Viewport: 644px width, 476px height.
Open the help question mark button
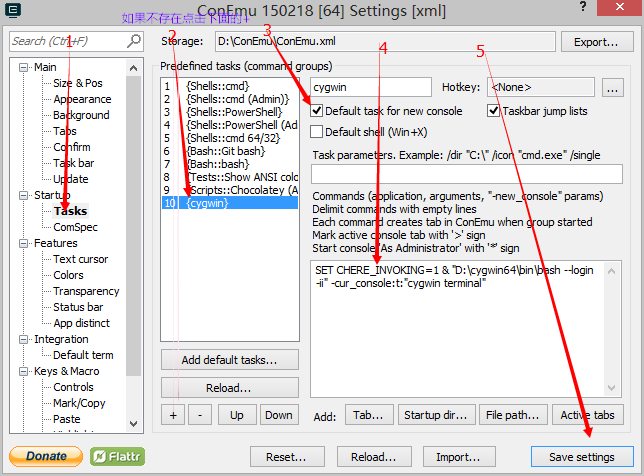click(x=582, y=7)
